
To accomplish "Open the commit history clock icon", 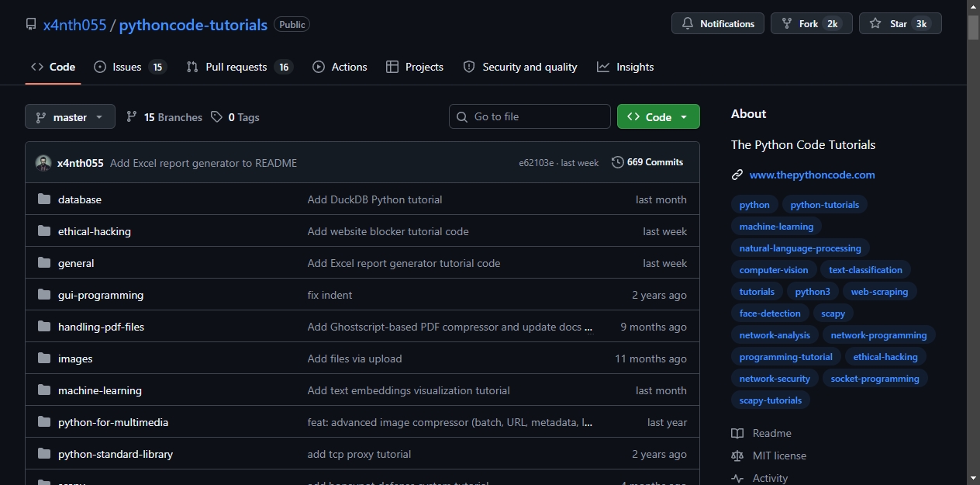I will click(x=618, y=162).
